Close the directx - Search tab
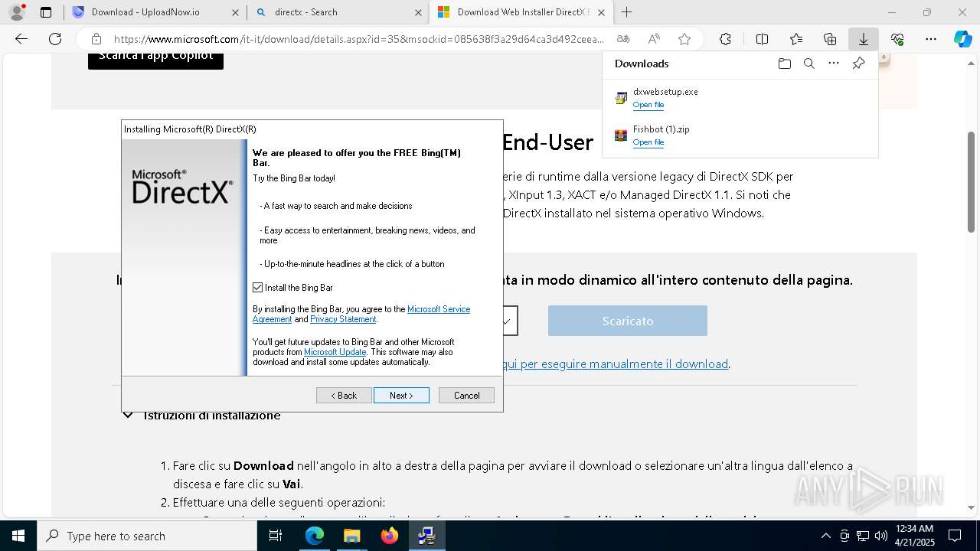The height and width of the screenshot is (551, 980). (x=418, y=12)
